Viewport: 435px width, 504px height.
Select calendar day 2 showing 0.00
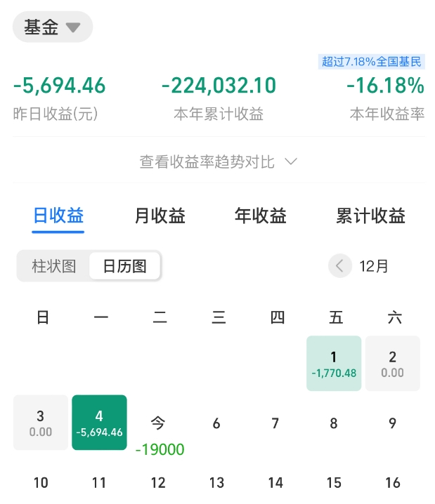(x=393, y=363)
